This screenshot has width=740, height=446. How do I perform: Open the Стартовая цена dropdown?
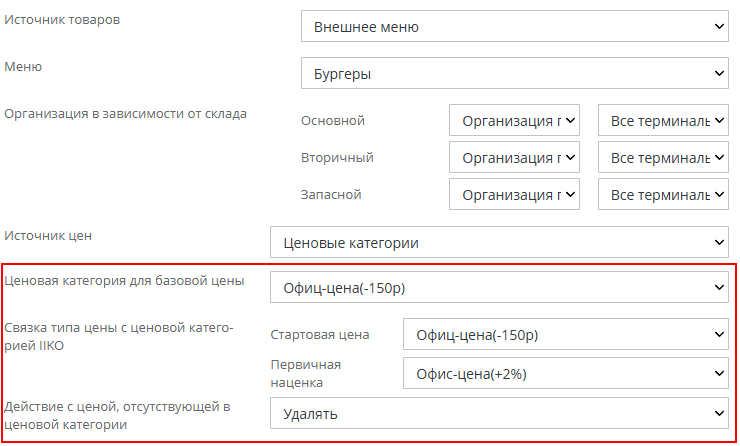point(565,335)
